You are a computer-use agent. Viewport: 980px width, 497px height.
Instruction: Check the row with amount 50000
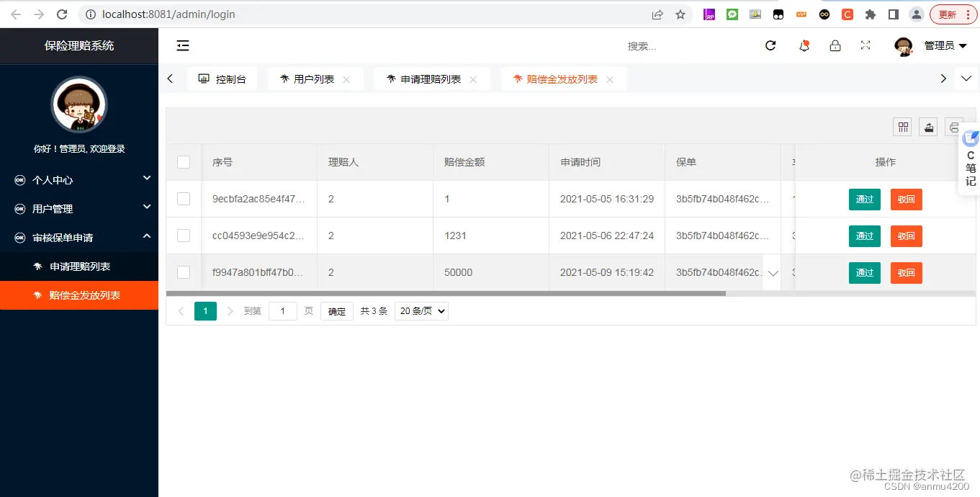[183, 272]
